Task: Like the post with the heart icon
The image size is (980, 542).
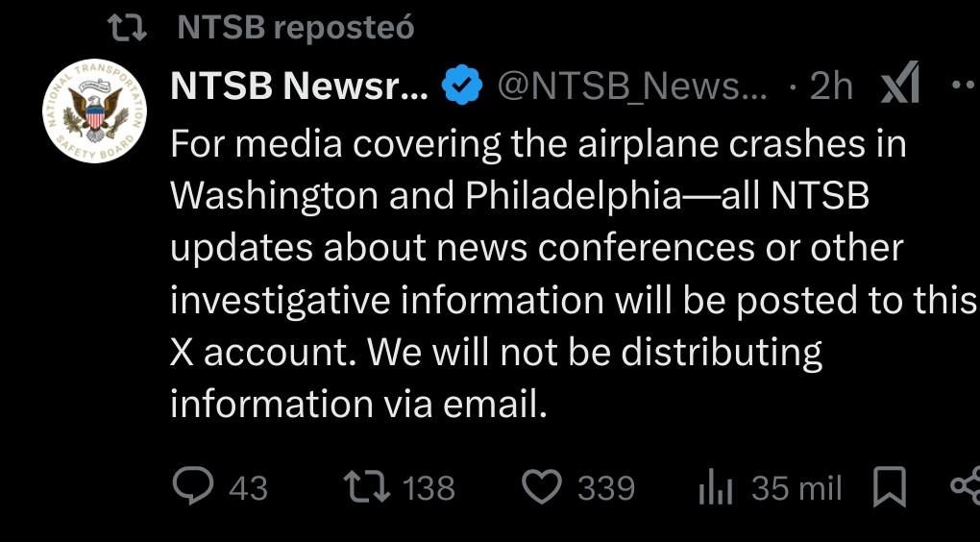Action: pyautogui.click(x=541, y=487)
